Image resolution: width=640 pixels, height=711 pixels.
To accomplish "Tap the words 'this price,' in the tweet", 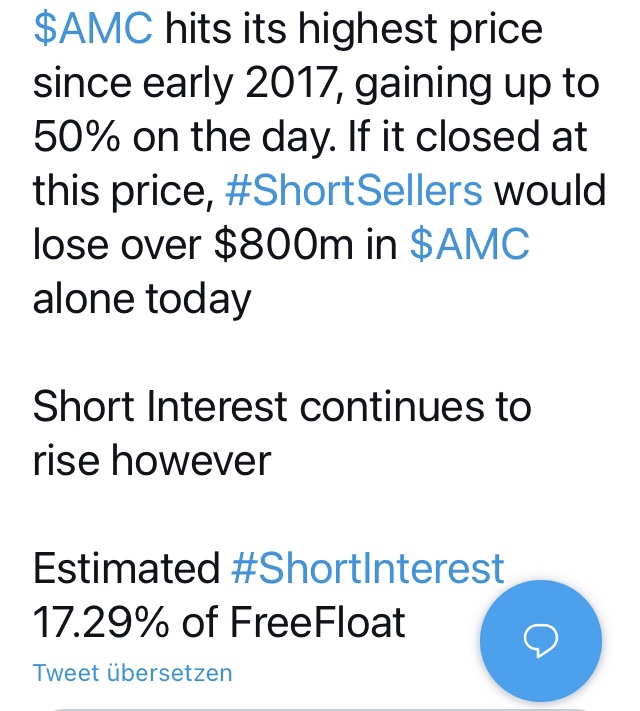I will (x=123, y=190).
